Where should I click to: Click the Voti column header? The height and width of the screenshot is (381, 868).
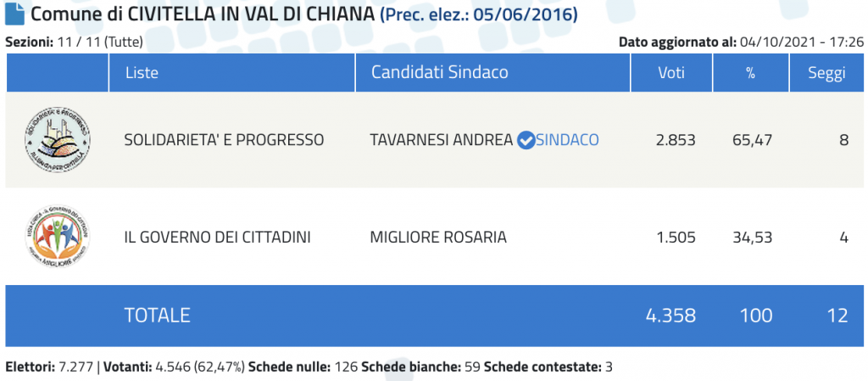click(x=671, y=72)
